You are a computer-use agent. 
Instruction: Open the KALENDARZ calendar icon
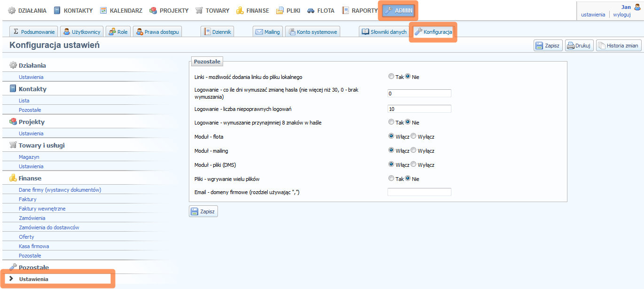point(103,10)
